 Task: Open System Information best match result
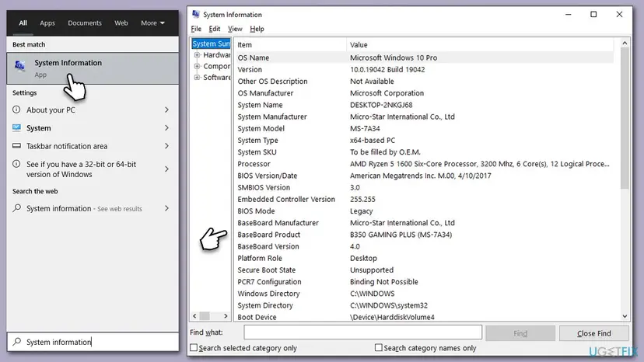[x=93, y=68]
